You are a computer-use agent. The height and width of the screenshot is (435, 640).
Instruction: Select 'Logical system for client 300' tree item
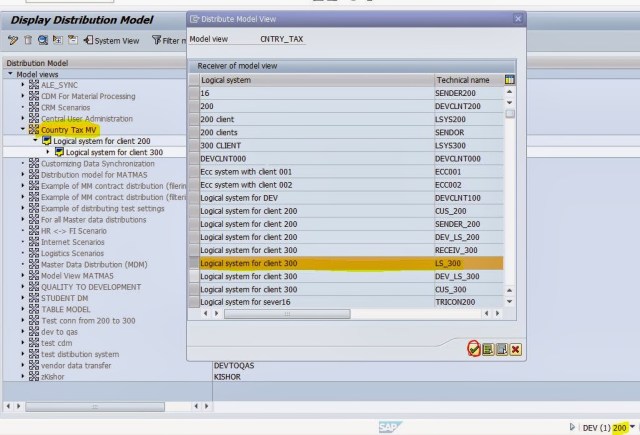click(121, 152)
